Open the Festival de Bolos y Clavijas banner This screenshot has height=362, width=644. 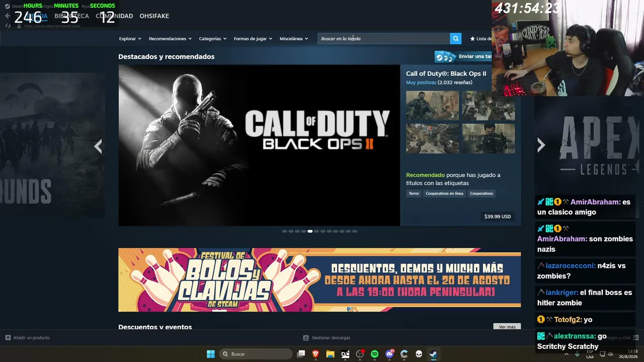tap(319, 280)
